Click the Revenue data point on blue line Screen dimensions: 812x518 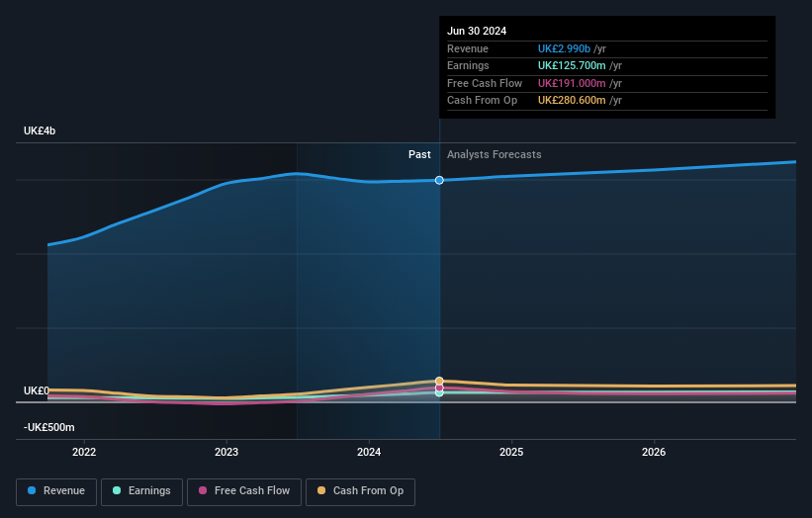coord(439,180)
